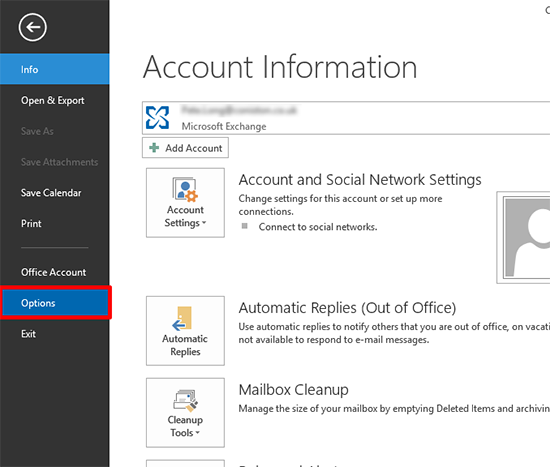The height and width of the screenshot is (467, 550).
Task: Go to Office Account
Action: click(54, 272)
